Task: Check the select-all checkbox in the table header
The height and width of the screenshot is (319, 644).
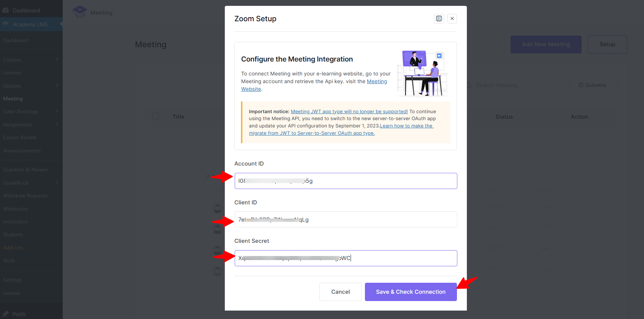Action: [155, 116]
